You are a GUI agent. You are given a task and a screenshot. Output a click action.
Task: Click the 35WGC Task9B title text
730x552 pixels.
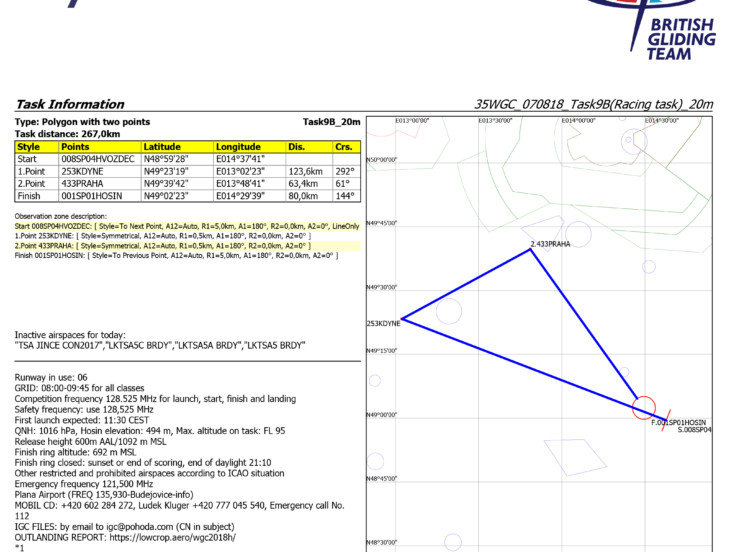593,104
